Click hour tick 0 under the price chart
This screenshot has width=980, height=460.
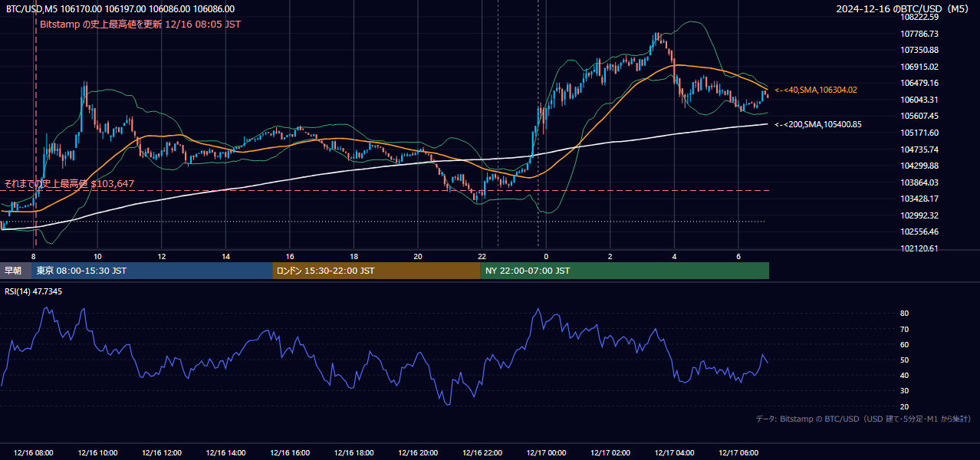[x=546, y=256]
